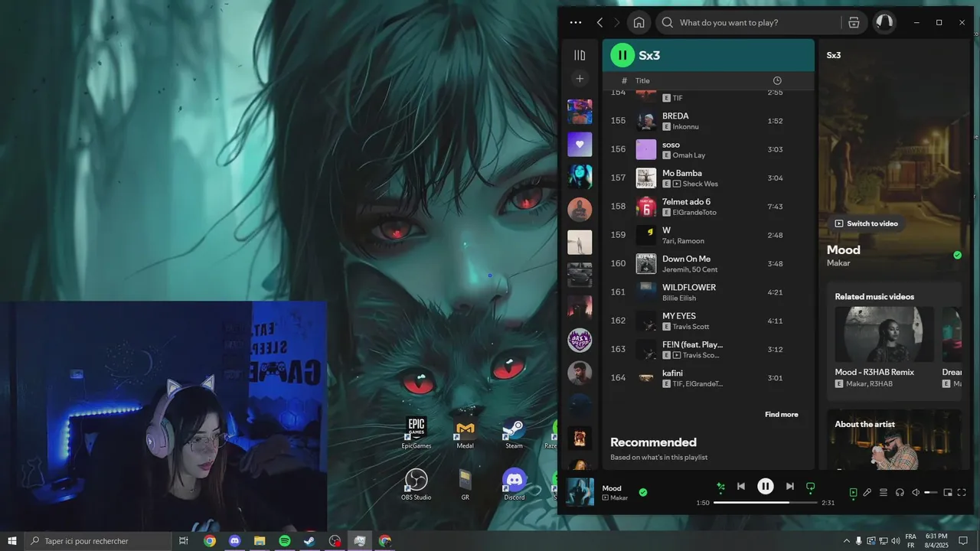Enter full screen player mode
Viewport: 980px width, 551px height.
[962, 493]
